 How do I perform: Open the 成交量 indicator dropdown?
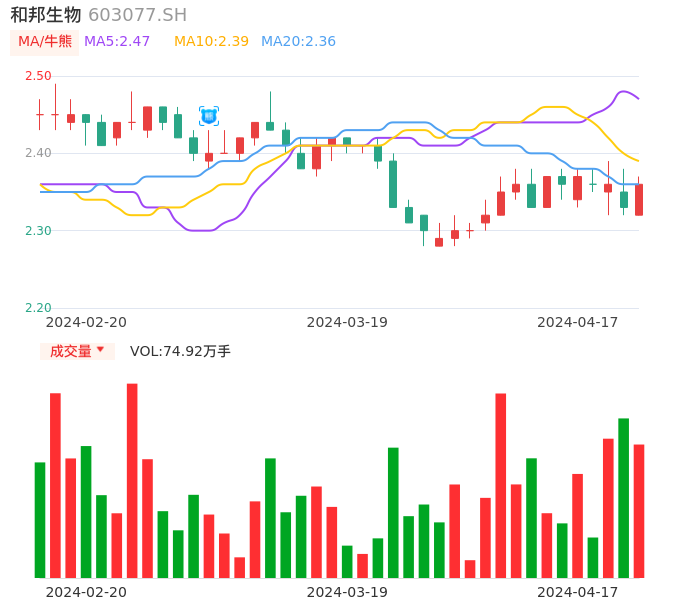(77, 351)
